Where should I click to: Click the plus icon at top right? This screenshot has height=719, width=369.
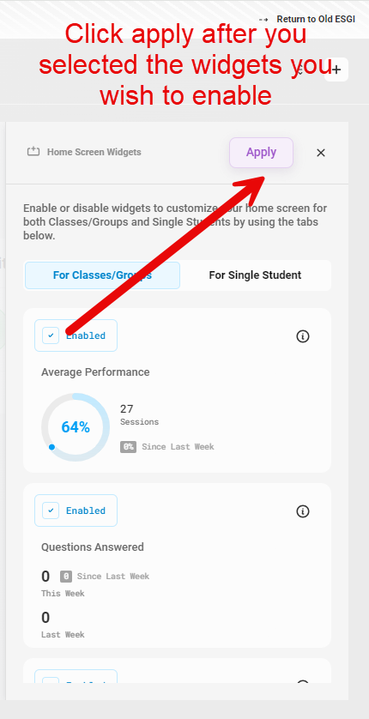click(336, 70)
